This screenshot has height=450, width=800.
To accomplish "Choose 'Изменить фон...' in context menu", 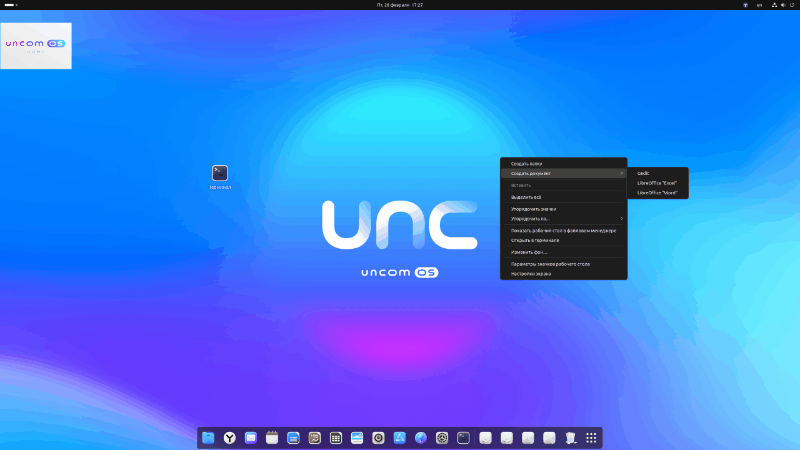I will [563, 252].
